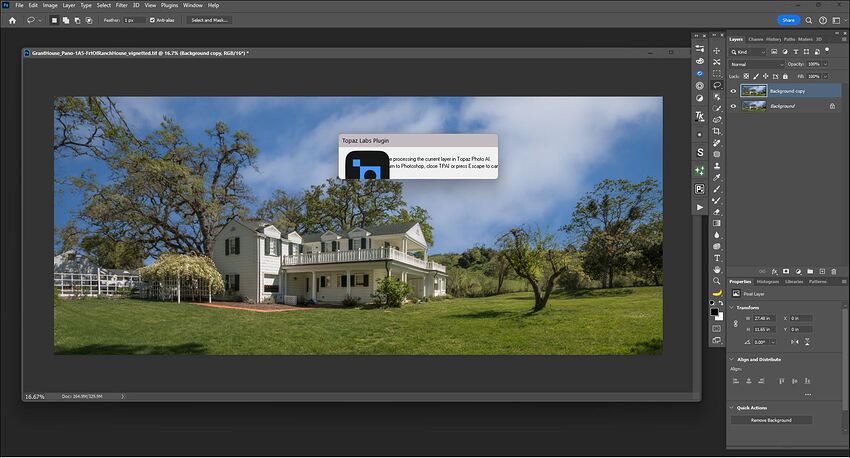Select the Move tool
Viewport: 850px width, 458px height.
(x=717, y=50)
